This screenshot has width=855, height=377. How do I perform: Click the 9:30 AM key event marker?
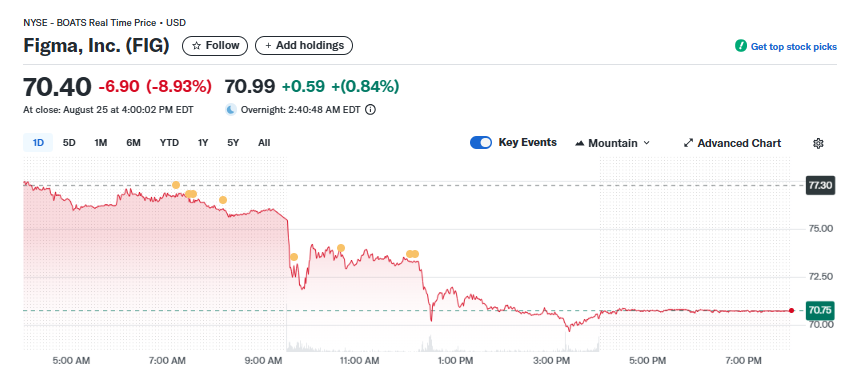294,257
